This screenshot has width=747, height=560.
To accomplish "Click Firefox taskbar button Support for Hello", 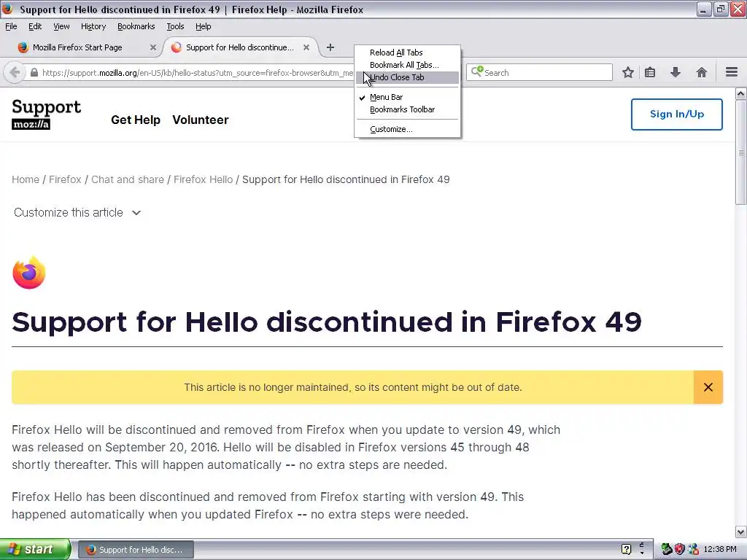I will pos(136,550).
